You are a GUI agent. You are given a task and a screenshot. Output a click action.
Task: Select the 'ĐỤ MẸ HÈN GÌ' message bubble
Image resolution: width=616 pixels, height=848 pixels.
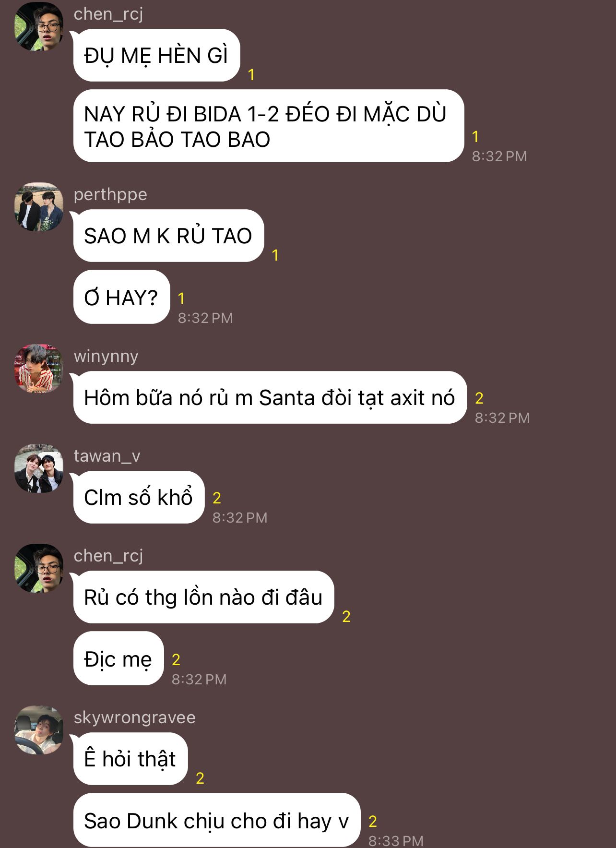pyautogui.click(x=156, y=56)
